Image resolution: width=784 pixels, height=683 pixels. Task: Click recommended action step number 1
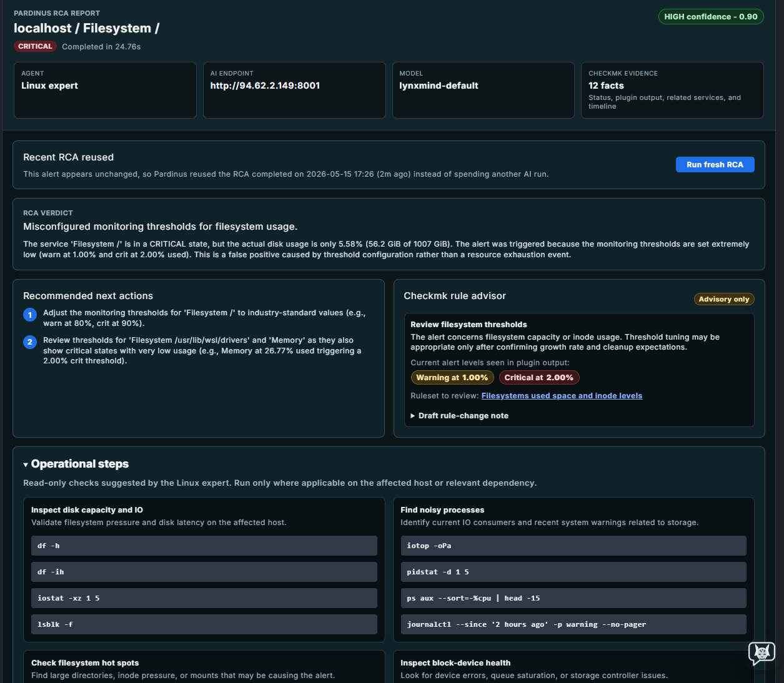(30, 315)
